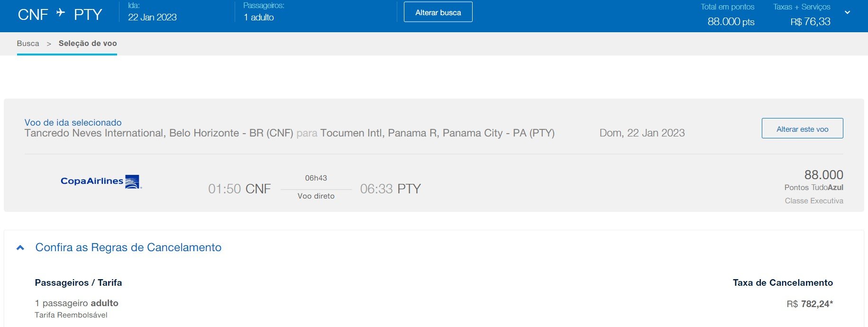
Task: Click the R$ 782,24 cancellation fee
Action: (809, 304)
